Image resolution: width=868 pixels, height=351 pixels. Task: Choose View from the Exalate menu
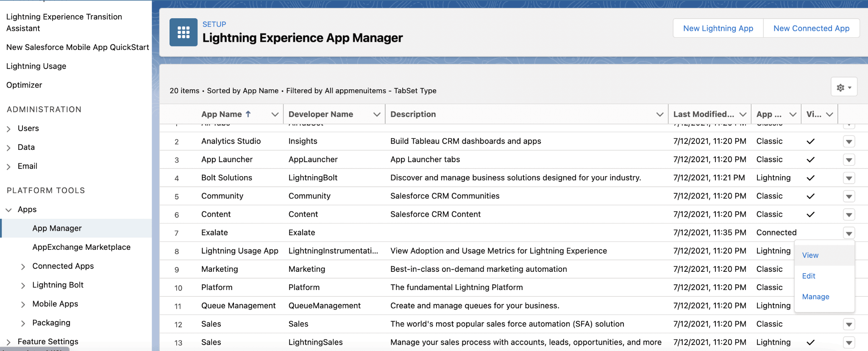[x=825, y=255]
